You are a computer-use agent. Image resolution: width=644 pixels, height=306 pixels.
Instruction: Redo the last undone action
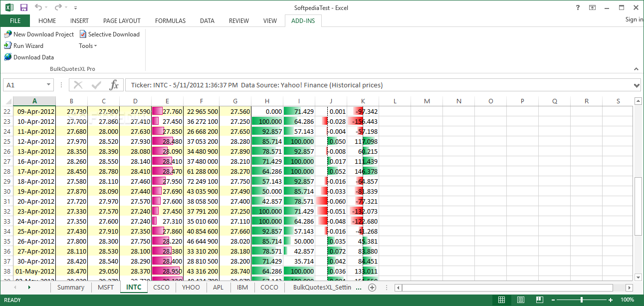coord(58,7)
